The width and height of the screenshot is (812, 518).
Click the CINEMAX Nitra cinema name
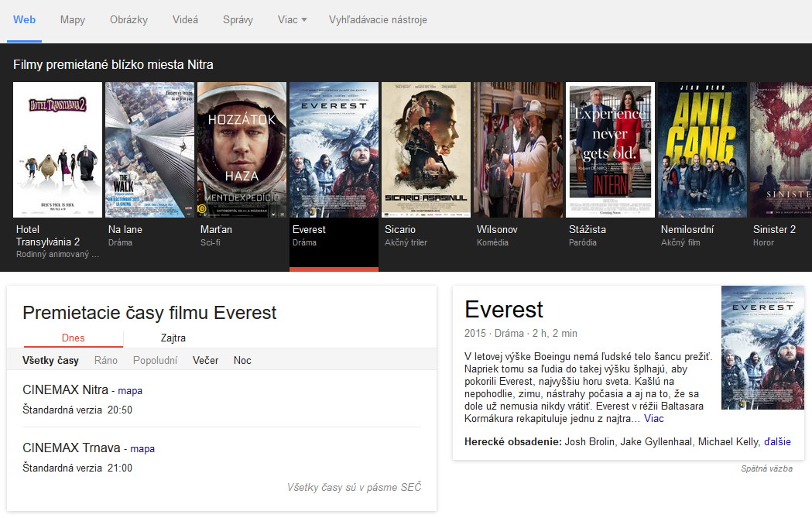[x=65, y=389]
